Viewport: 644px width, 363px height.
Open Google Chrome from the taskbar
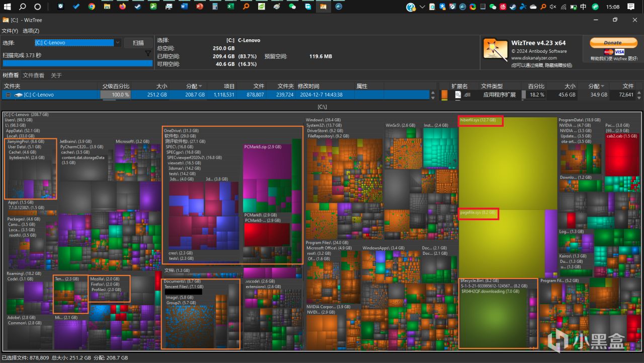tap(92, 7)
